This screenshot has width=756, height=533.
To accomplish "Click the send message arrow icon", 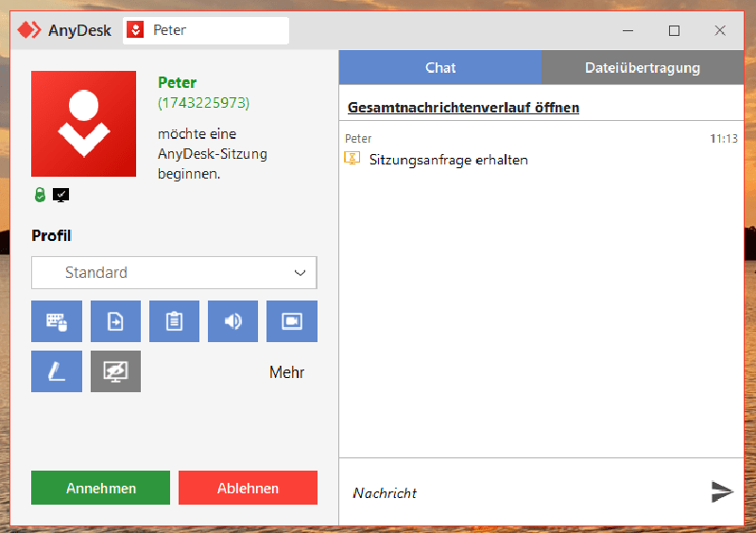I will [x=722, y=491].
